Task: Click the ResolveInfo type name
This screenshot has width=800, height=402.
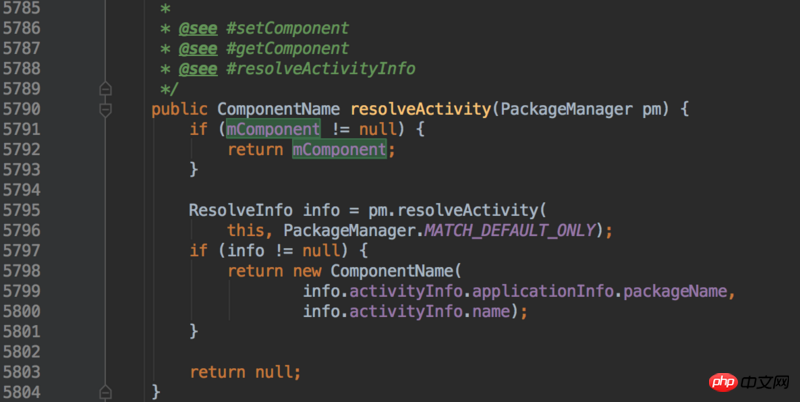Action: (240, 210)
